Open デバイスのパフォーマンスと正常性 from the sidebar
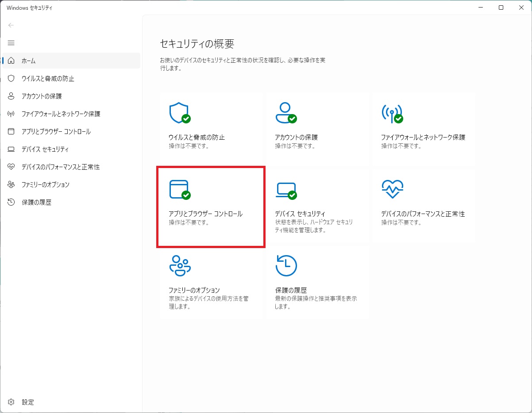 click(x=71, y=167)
